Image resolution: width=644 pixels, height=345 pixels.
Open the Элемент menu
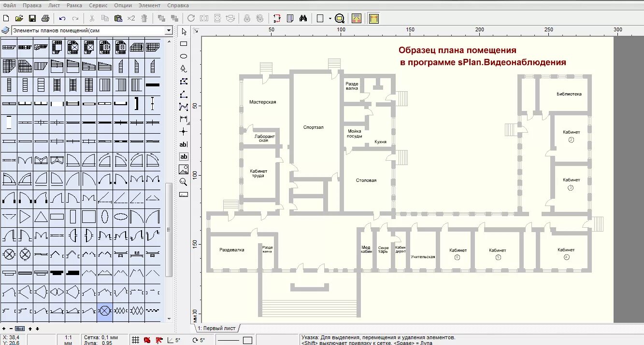coord(149,5)
